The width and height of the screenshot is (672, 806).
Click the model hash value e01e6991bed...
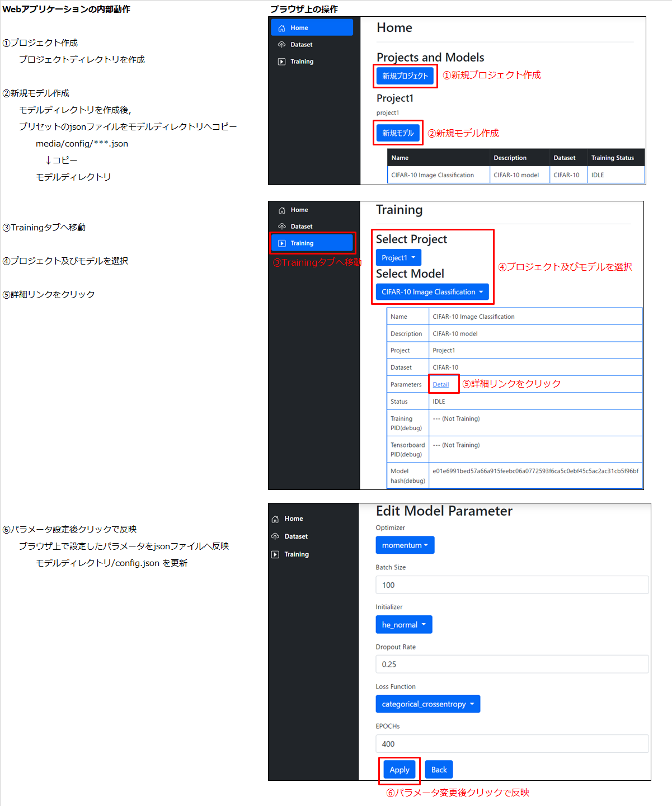tap(535, 471)
